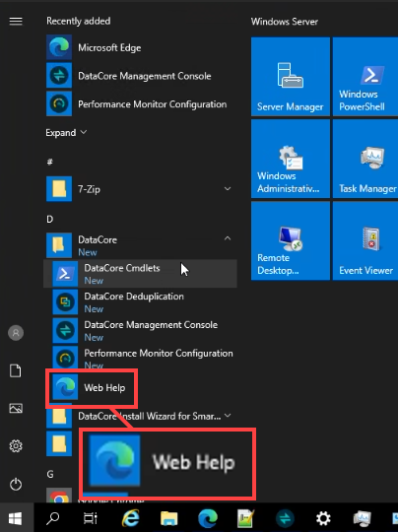This screenshot has height=532, width=398.
Task: Open DataCore Management Console marked New in DataCore folder
Action: [x=140, y=330]
